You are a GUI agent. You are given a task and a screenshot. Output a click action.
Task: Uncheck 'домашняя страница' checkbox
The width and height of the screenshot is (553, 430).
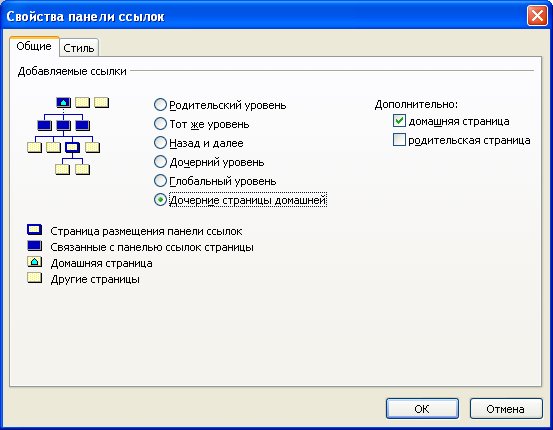click(399, 121)
